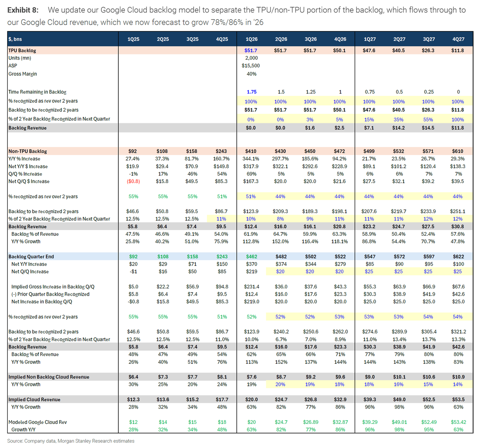Click the $15,500 ASP value

pyautogui.click(x=251, y=66)
